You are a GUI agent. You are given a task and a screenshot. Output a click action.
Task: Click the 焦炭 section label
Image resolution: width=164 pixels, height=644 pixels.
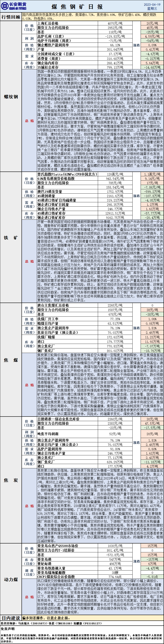(x=11, y=480)
